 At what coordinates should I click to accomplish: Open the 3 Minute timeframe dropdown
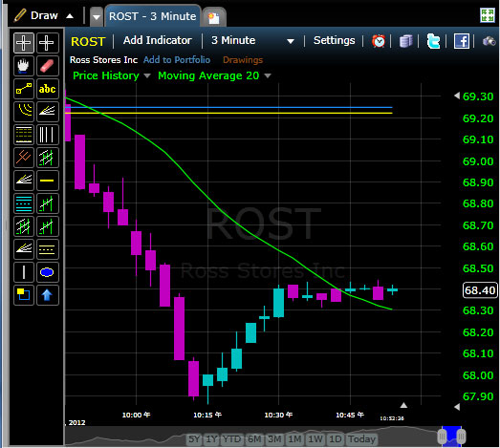pyautogui.click(x=291, y=41)
